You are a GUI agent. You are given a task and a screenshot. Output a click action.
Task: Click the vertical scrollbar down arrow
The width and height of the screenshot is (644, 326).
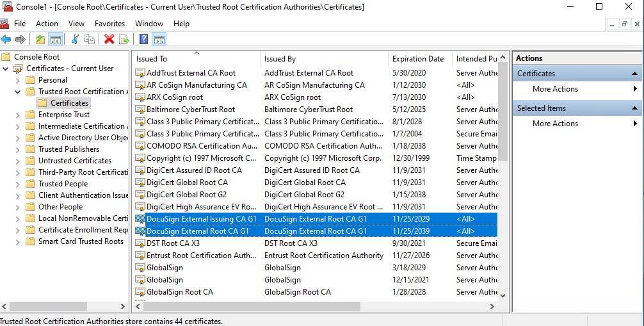(x=503, y=295)
